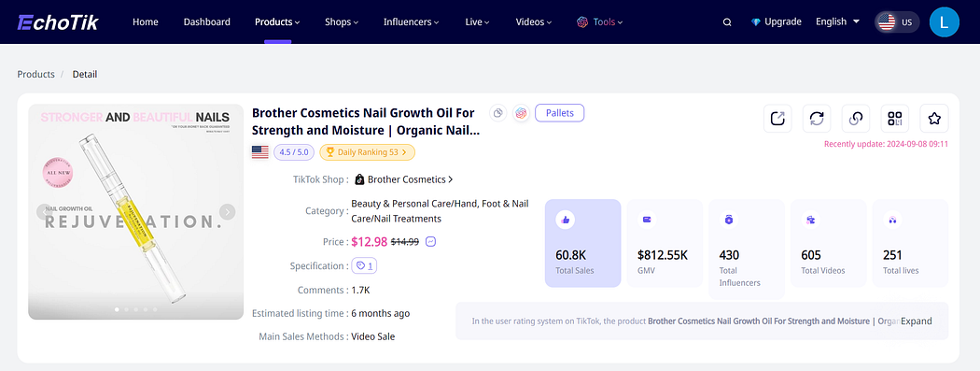Click the Upgrade button
Viewport: 980px width, 371px height.
777,21
